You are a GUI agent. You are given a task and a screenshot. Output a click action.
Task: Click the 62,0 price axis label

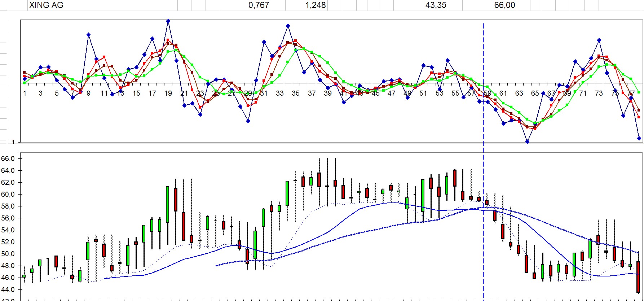(x=8, y=182)
